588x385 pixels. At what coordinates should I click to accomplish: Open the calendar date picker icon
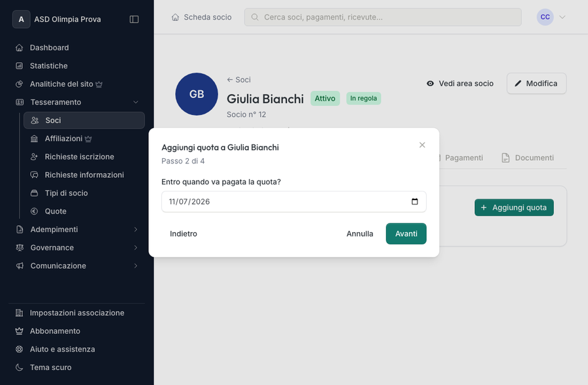(x=415, y=201)
